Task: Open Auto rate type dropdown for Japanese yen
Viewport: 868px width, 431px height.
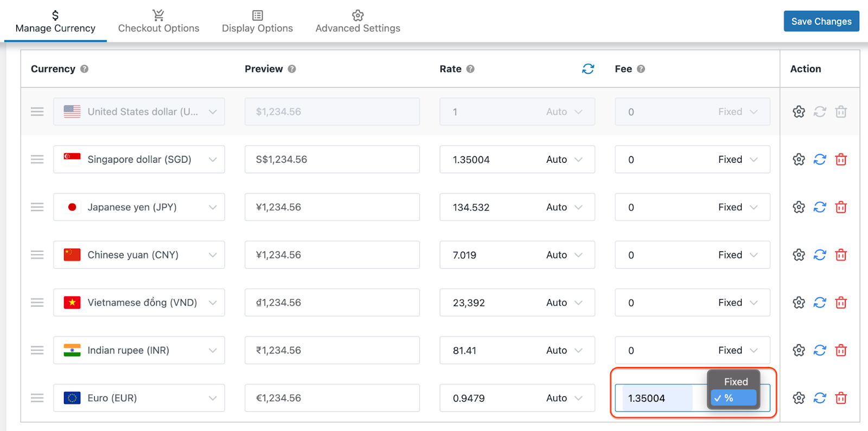Action: pos(564,207)
